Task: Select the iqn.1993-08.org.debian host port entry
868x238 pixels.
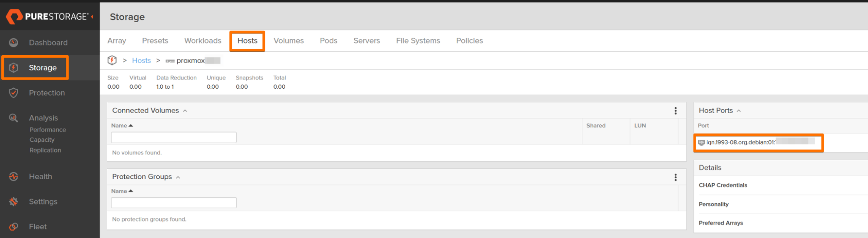Action: (x=740, y=142)
